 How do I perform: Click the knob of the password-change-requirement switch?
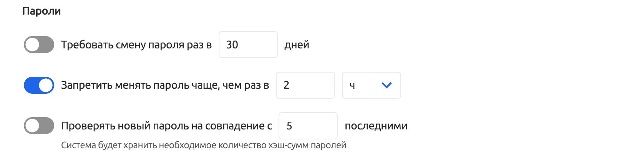(x=32, y=45)
